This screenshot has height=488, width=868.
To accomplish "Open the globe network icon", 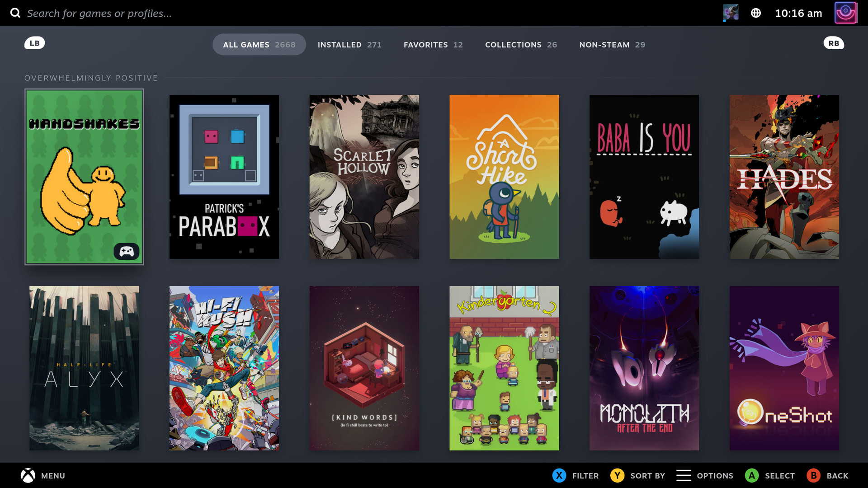I will tap(756, 13).
